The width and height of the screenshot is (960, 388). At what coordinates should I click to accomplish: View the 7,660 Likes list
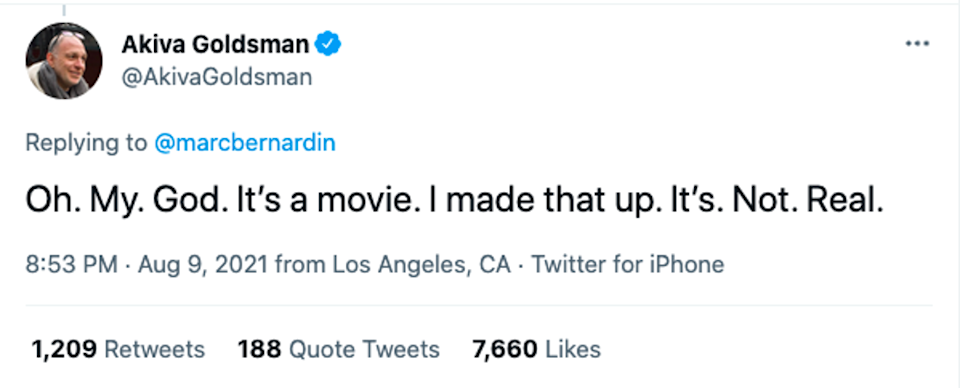(x=536, y=349)
